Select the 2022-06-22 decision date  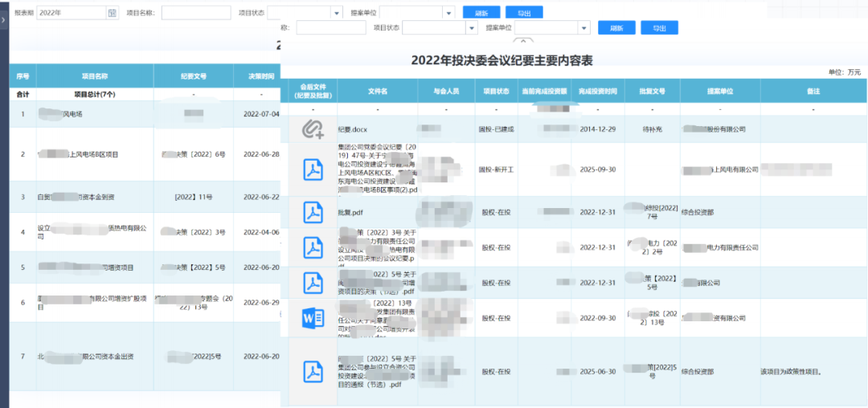261,197
